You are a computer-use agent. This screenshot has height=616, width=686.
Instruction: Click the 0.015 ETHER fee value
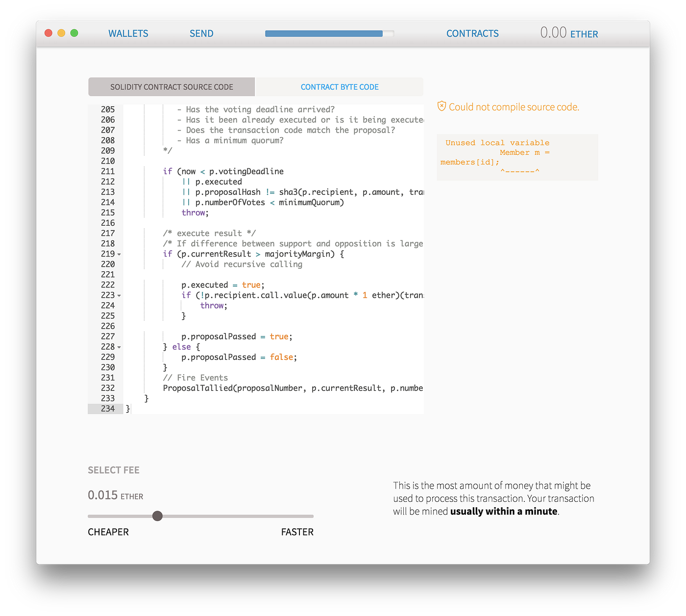click(116, 495)
